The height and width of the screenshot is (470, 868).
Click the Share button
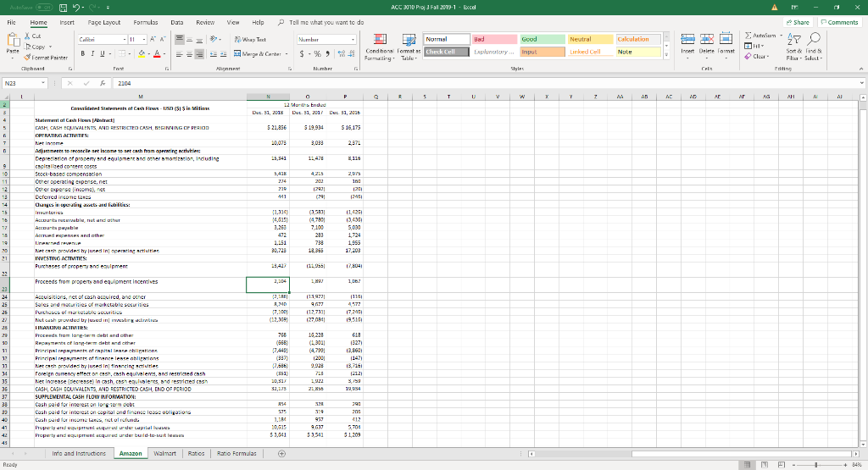click(798, 22)
